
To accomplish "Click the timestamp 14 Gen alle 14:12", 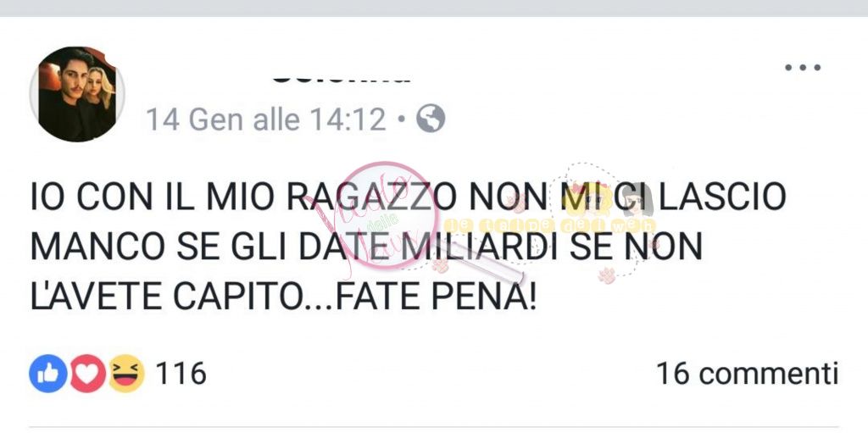I will tap(265, 119).
